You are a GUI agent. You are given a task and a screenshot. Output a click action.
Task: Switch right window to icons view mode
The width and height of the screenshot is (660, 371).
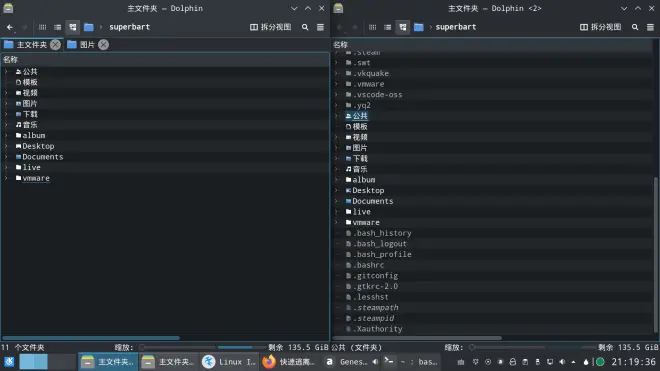pyautogui.click(x=373, y=27)
